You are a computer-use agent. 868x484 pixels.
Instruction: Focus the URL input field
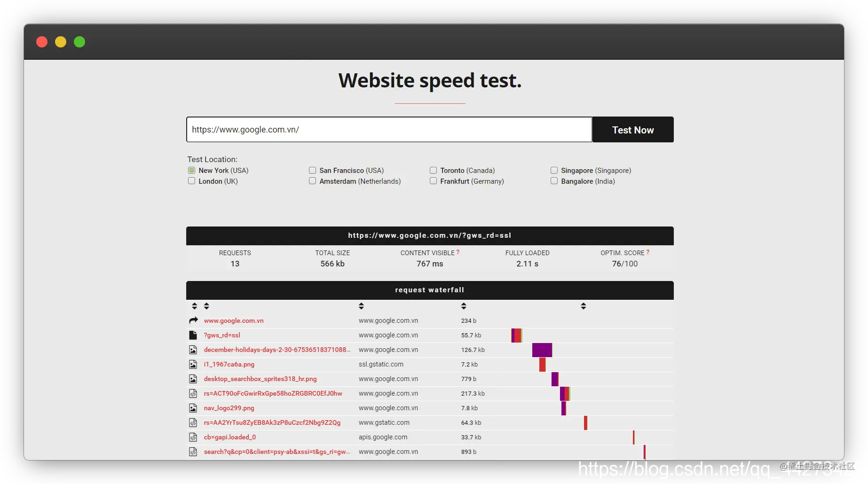click(389, 130)
